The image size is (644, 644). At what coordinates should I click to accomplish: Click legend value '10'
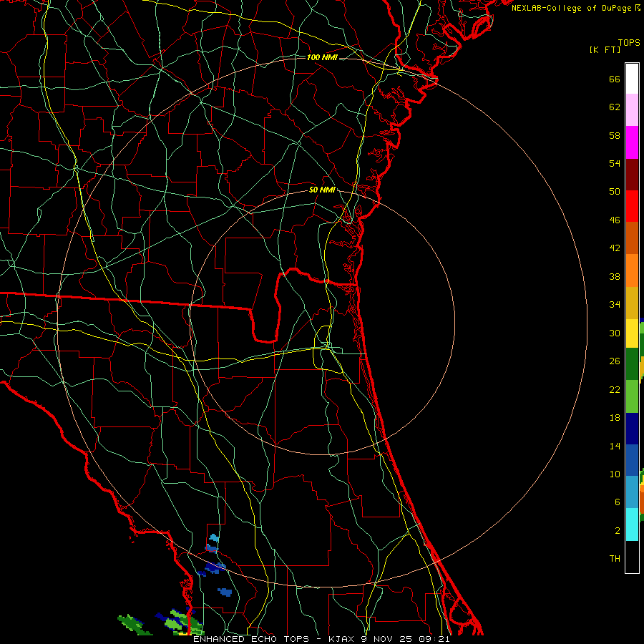tap(615, 474)
